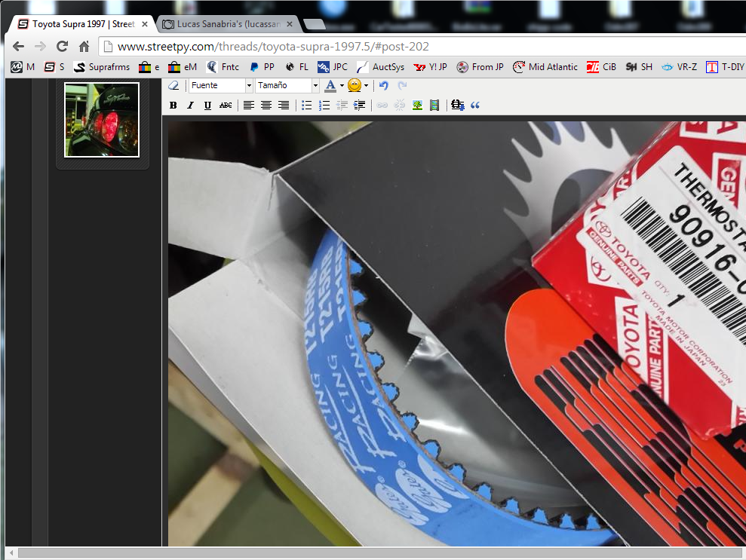Viewport: 746px width, 560px height.
Task: Expand the smilies dropdown arrow
Action: [366, 86]
